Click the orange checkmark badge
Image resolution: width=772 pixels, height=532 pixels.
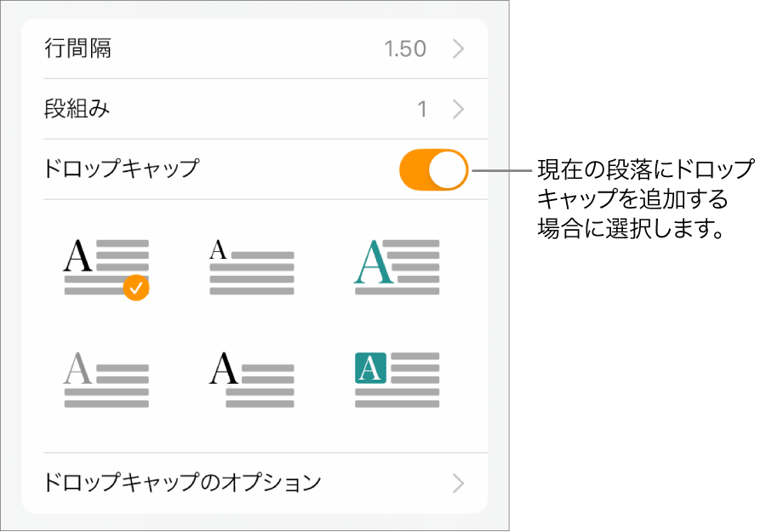click(x=136, y=287)
